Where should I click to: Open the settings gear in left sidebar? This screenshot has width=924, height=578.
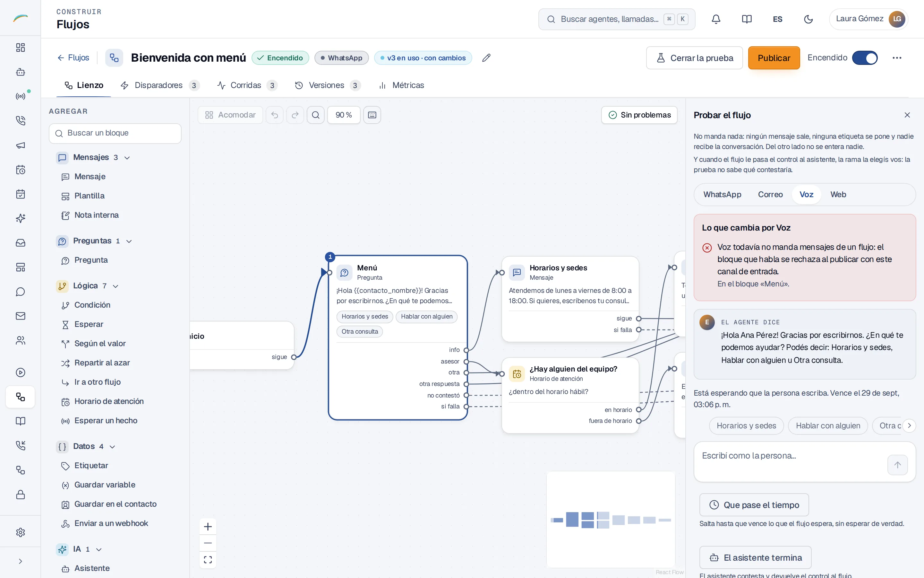21,532
